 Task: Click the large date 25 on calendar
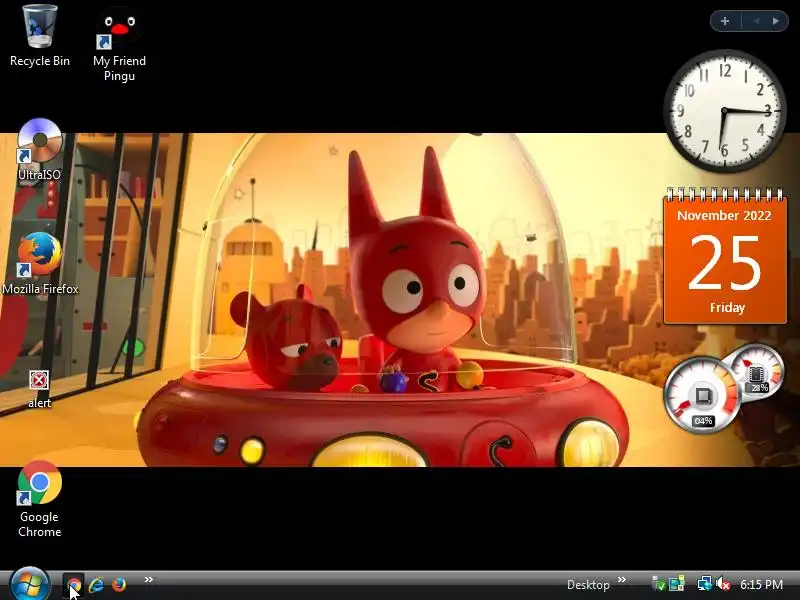point(724,263)
